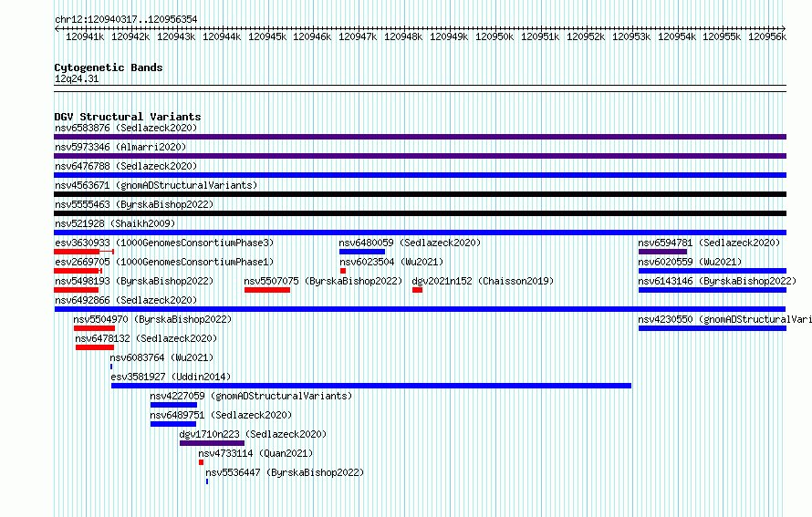
Task: Click long blue bar under nsv6492866
Action: pos(420,309)
